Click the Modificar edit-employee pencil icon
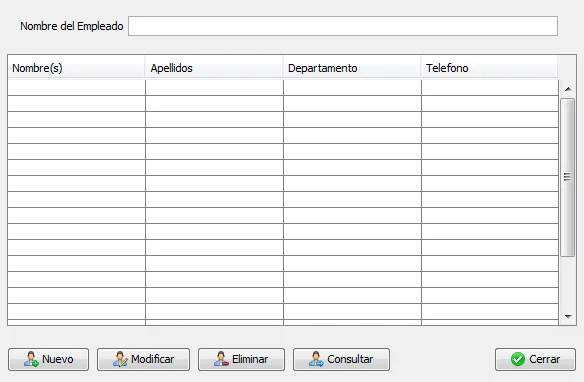This screenshot has width=584, height=382. [x=120, y=359]
